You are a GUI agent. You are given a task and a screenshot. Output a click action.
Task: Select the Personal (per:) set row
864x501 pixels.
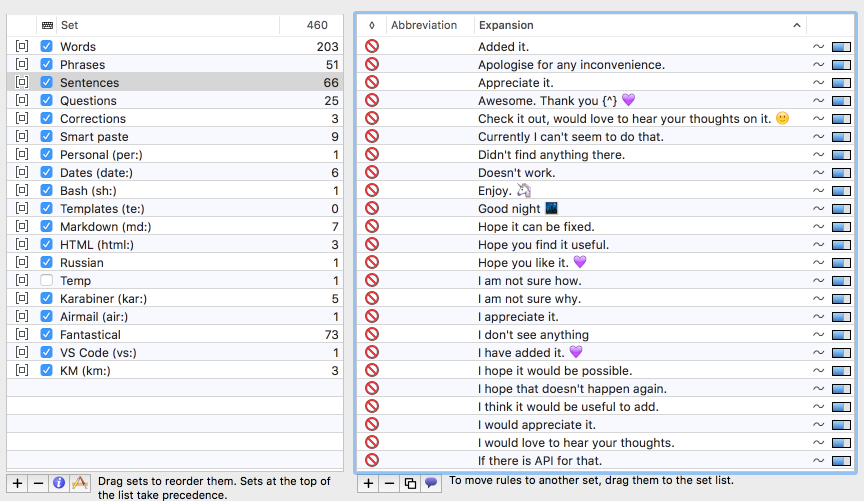coord(175,154)
